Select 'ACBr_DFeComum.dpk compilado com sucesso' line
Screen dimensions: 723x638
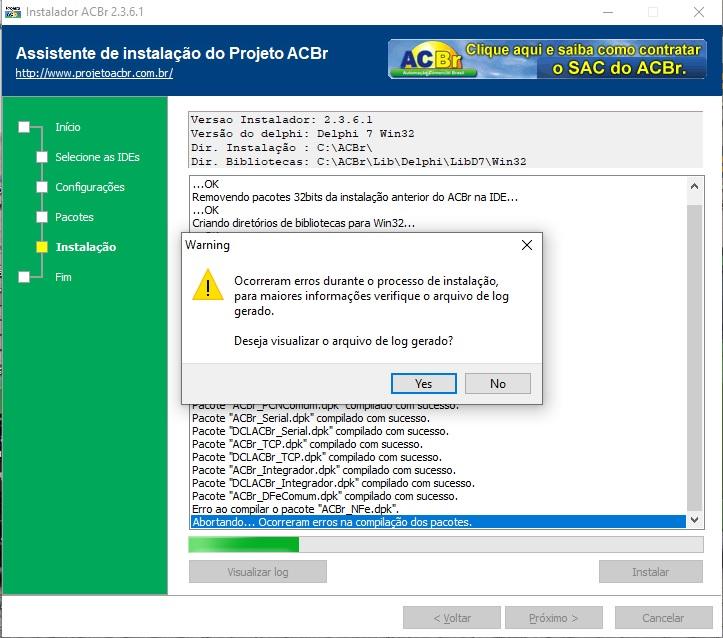(x=438, y=496)
